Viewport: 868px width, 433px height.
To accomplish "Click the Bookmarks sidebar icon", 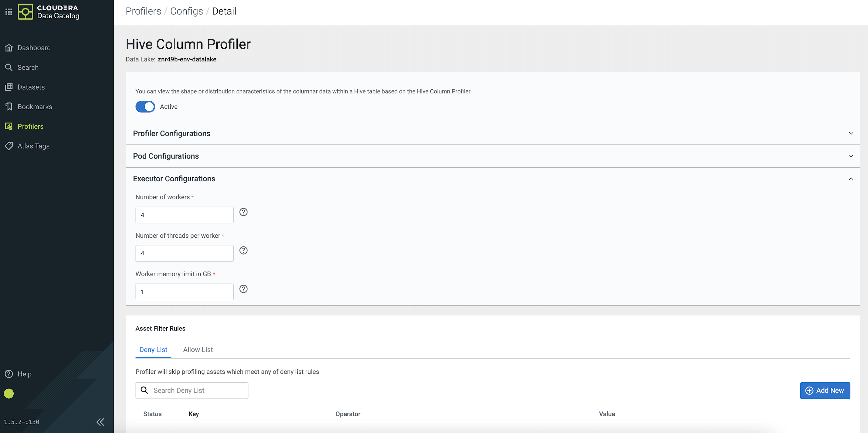I will [x=9, y=107].
